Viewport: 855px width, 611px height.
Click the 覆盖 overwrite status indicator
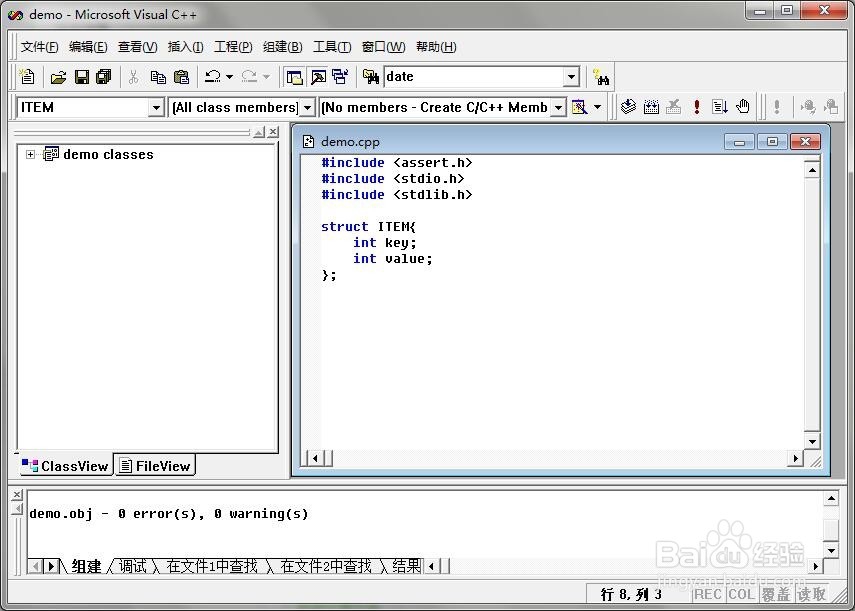point(776,594)
